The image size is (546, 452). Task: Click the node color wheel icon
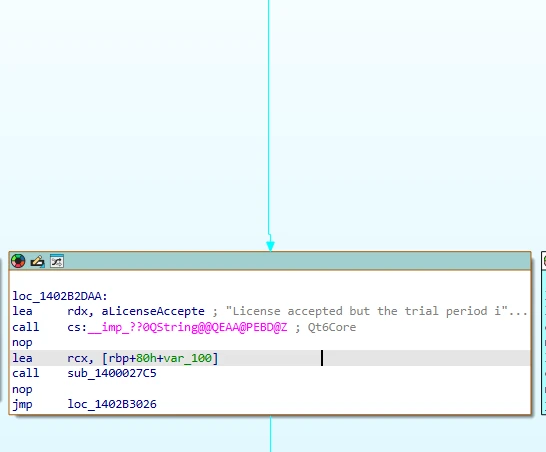18,261
